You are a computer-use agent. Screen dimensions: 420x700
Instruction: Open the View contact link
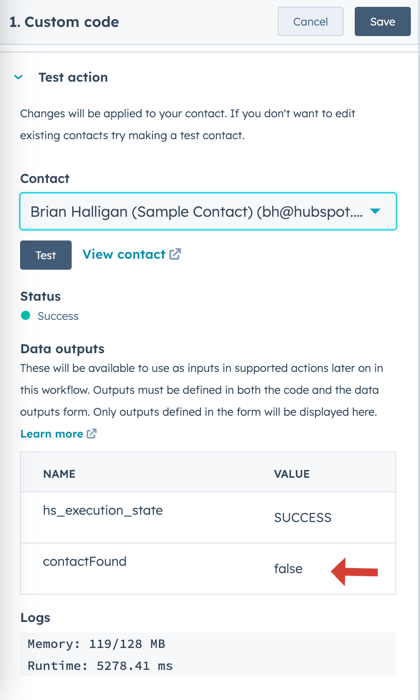click(124, 254)
